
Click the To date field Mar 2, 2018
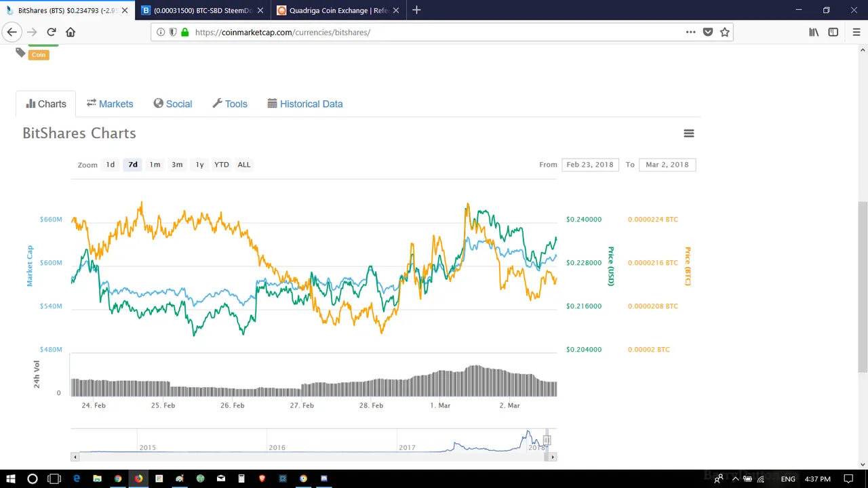point(667,165)
